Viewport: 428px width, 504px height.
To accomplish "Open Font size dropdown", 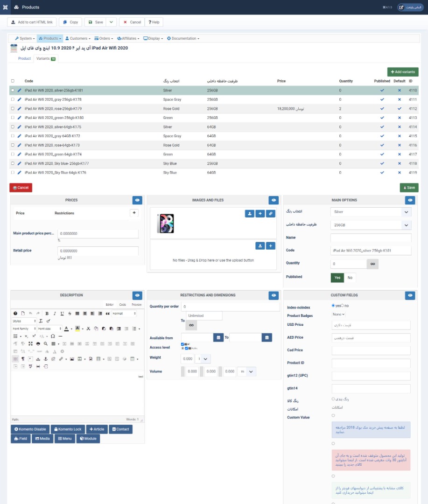I will click(49, 329).
